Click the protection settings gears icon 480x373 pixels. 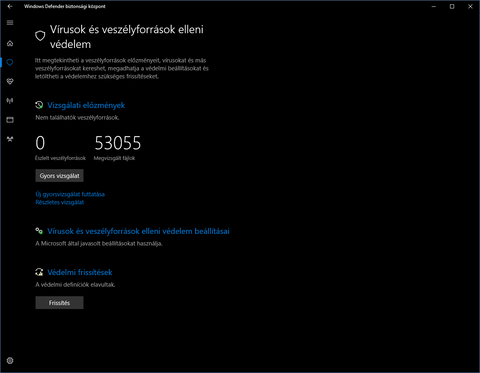pyautogui.click(x=39, y=231)
